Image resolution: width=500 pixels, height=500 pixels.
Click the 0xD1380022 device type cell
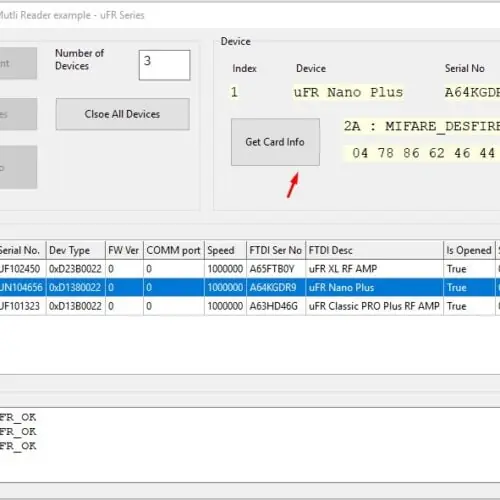point(75,287)
